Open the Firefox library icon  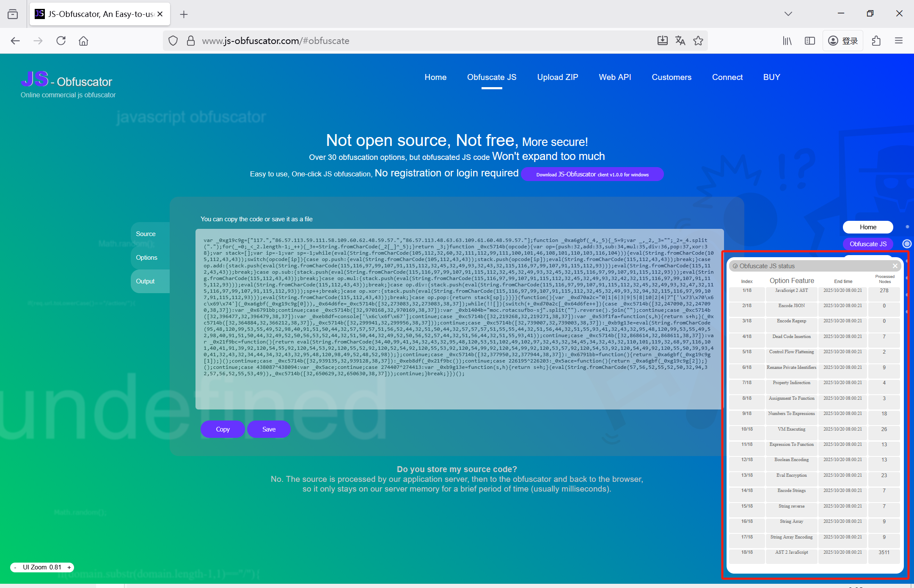[x=787, y=41]
